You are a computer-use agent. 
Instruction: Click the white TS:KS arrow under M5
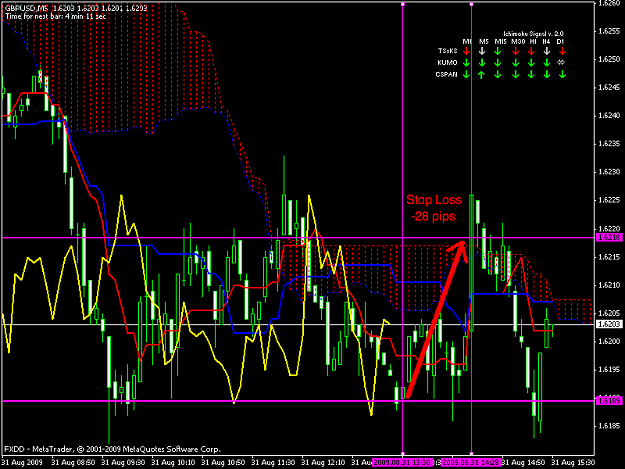coord(482,51)
